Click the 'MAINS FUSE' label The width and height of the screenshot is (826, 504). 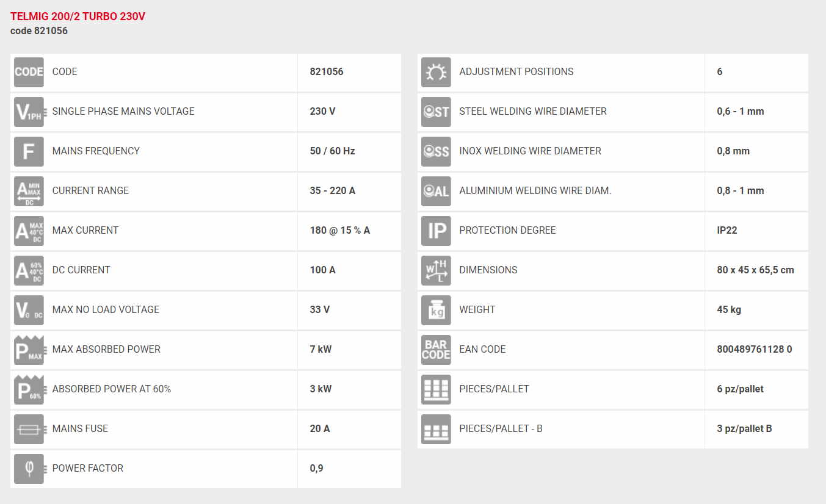click(x=80, y=428)
